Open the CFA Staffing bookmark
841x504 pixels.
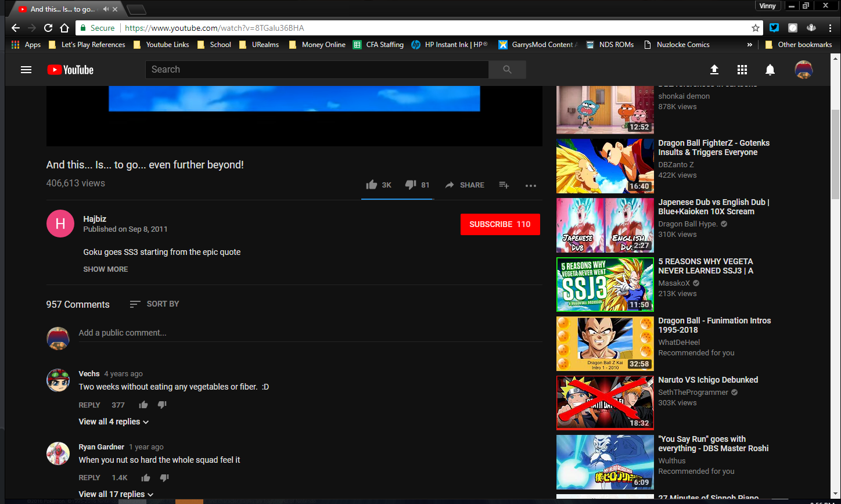(x=378, y=45)
